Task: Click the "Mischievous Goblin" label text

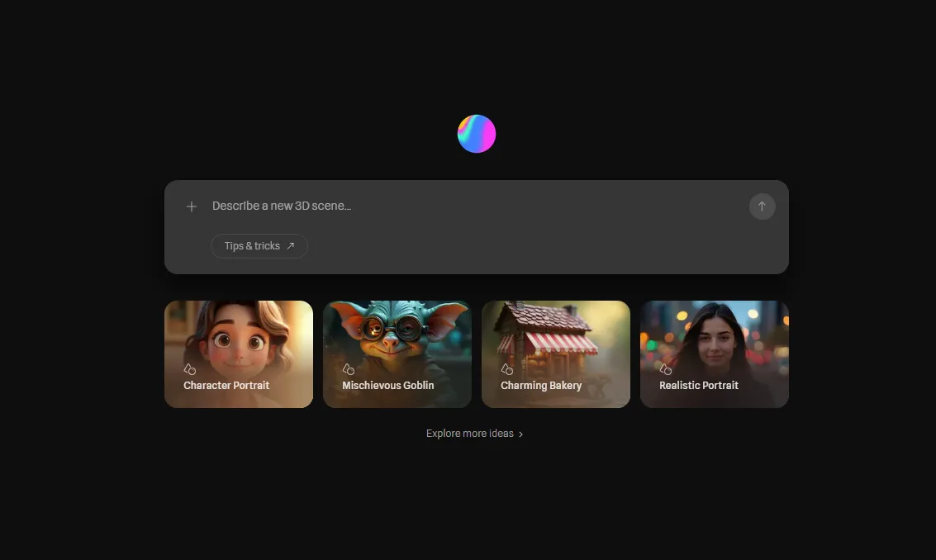Action: point(388,386)
